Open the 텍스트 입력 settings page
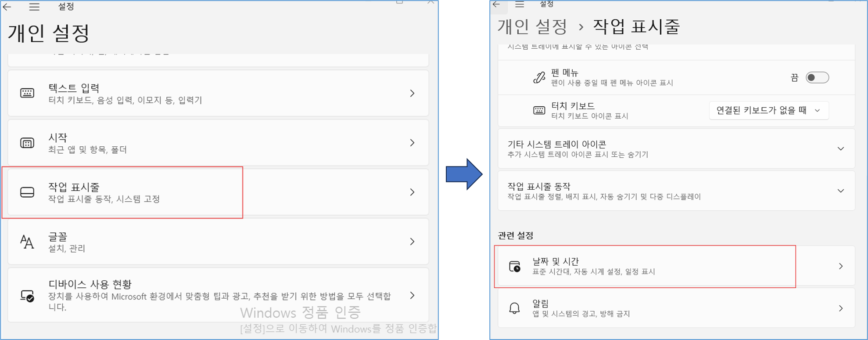The image size is (868, 340). tap(218, 93)
